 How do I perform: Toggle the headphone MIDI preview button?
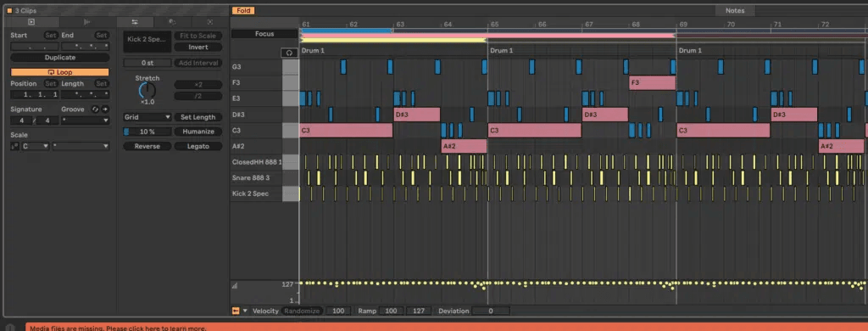click(x=288, y=53)
